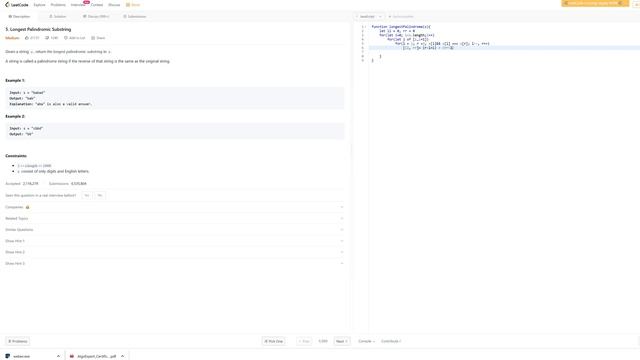Screen dimensions: 640x360
Task: Click the Example 1 code block
Action: (x=174, y=98)
